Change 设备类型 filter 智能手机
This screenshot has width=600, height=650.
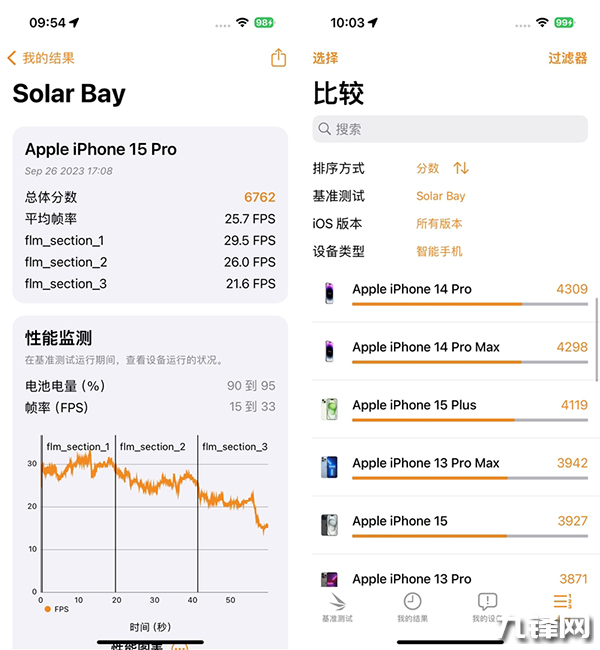pyautogui.click(x=439, y=252)
